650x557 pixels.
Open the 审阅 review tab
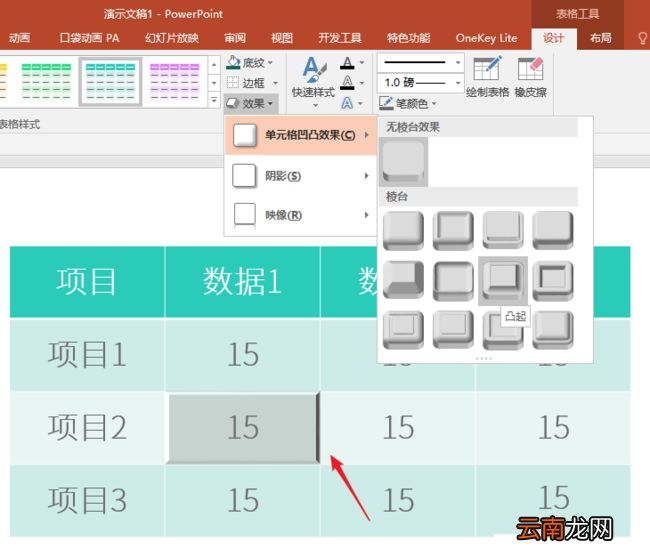tap(235, 38)
